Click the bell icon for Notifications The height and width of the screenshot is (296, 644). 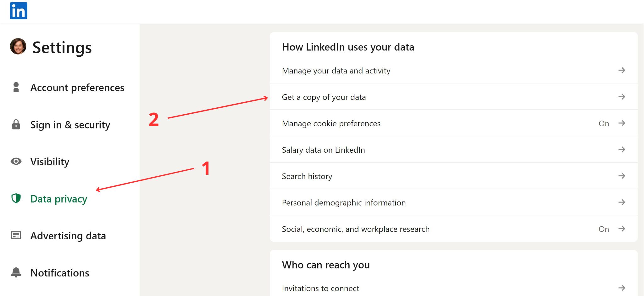point(16,272)
